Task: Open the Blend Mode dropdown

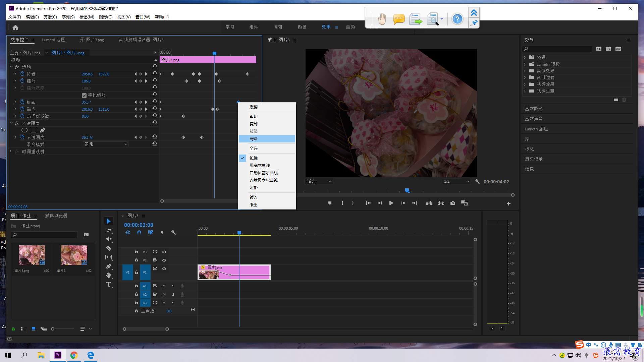Action: (x=105, y=144)
